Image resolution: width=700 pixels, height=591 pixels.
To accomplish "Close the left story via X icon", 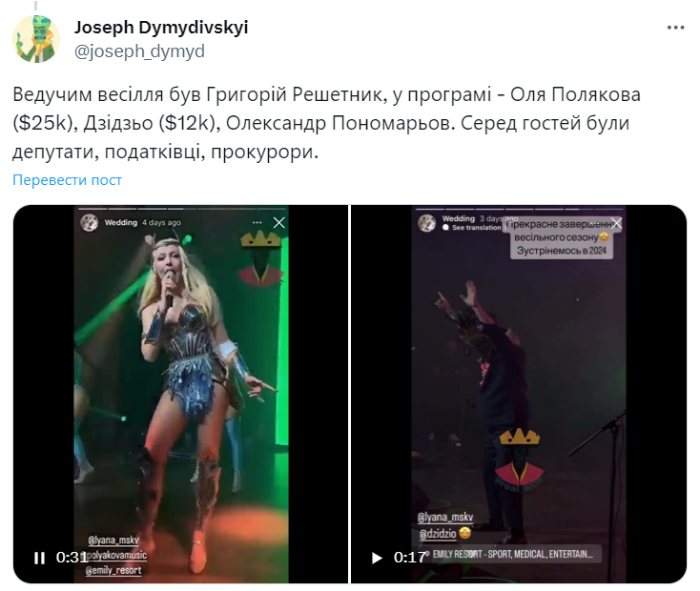I will (x=279, y=222).
